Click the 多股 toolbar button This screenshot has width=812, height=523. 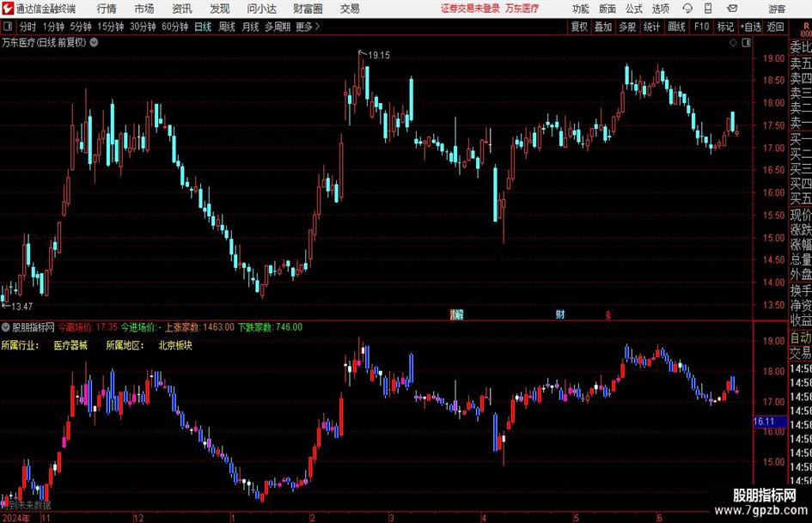coord(627,27)
